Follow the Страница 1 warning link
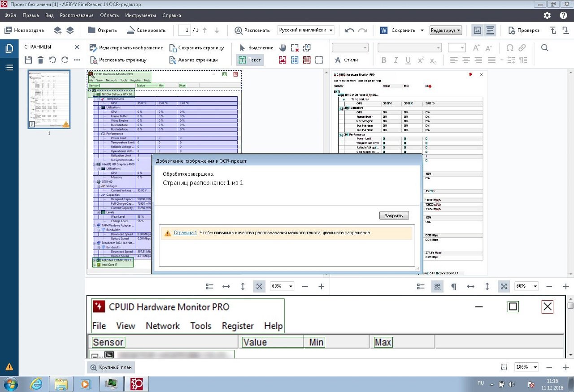The width and height of the screenshot is (574, 392). tap(185, 233)
